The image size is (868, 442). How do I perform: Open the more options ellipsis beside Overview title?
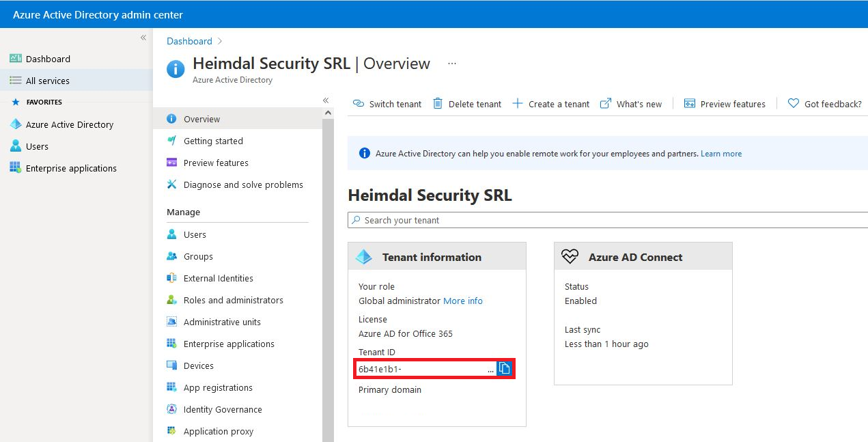coord(451,64)
